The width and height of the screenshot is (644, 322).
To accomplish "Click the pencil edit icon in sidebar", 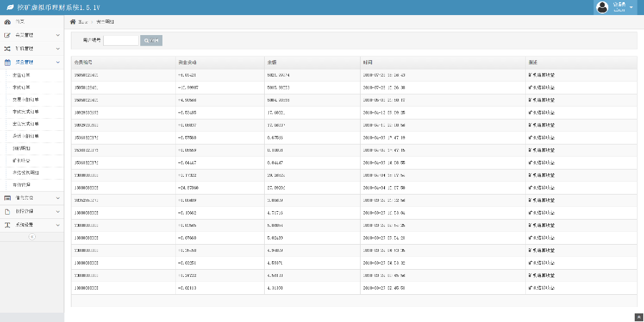I will coord(7,35).
